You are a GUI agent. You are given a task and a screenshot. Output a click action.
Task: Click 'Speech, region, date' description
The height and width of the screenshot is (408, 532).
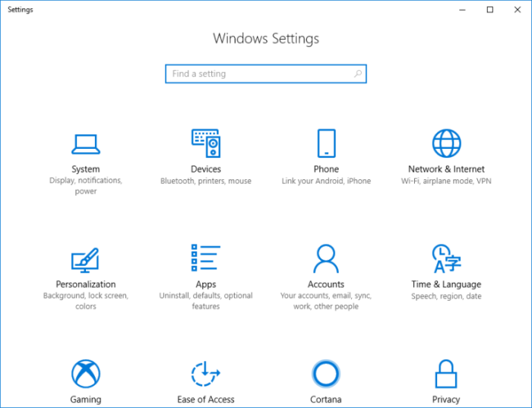coord(447,296)
